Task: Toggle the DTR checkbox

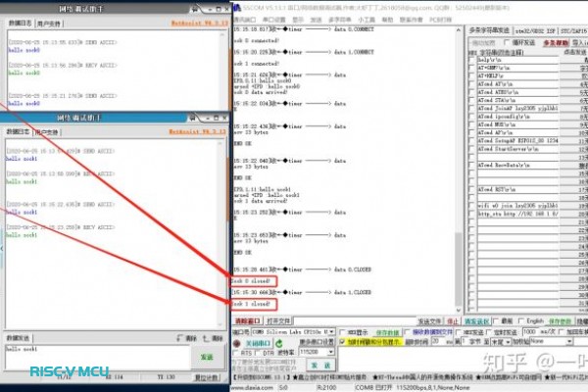Action: [x=259, y=353]
